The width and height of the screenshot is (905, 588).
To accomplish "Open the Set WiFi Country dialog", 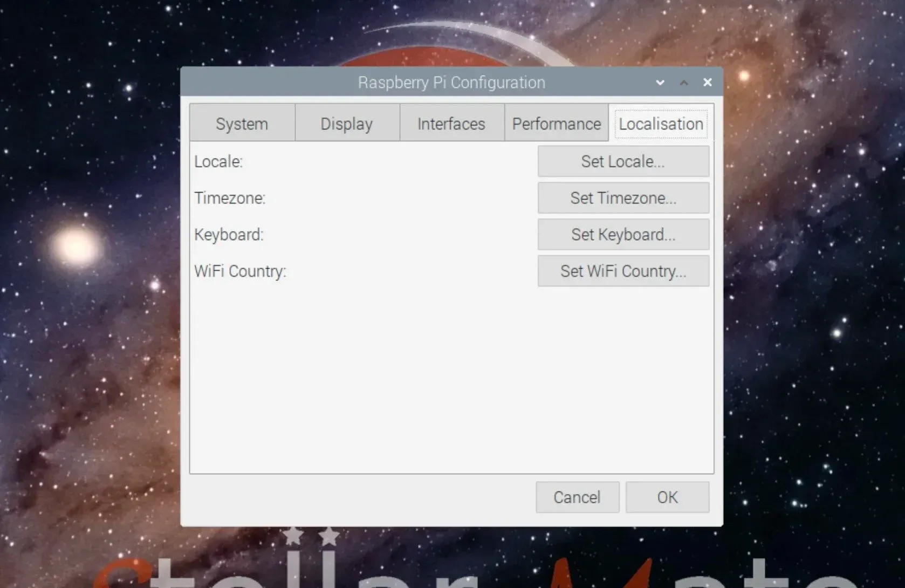I will click(623, 271).
